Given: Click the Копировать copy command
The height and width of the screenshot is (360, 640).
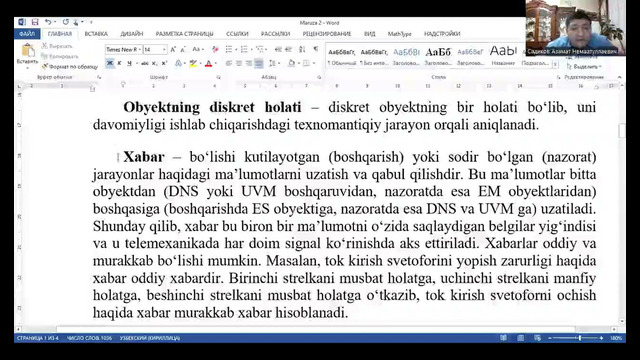Looking at the screenshot, I should pos(60,56).
